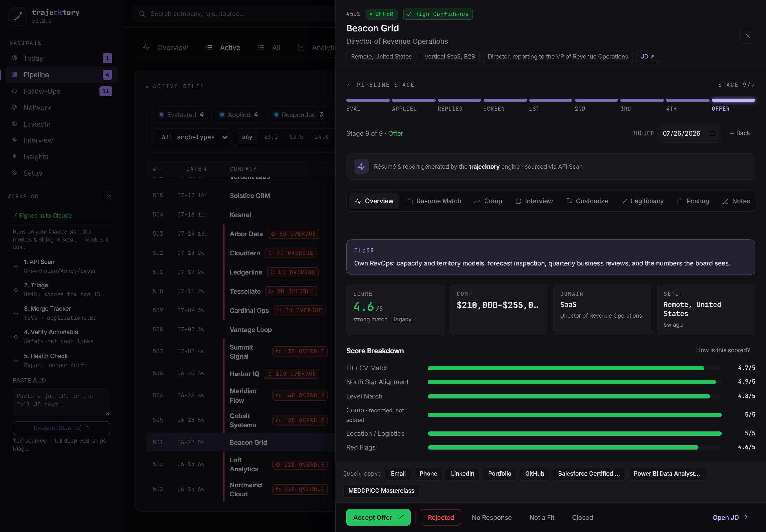
Task: Switch to the Overview detail tab
Action: pos(374,201)
